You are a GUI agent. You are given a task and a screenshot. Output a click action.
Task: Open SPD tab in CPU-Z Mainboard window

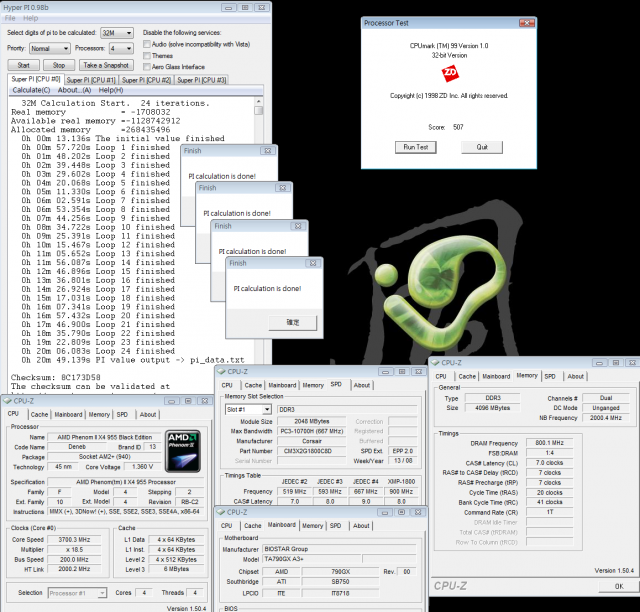336,526
